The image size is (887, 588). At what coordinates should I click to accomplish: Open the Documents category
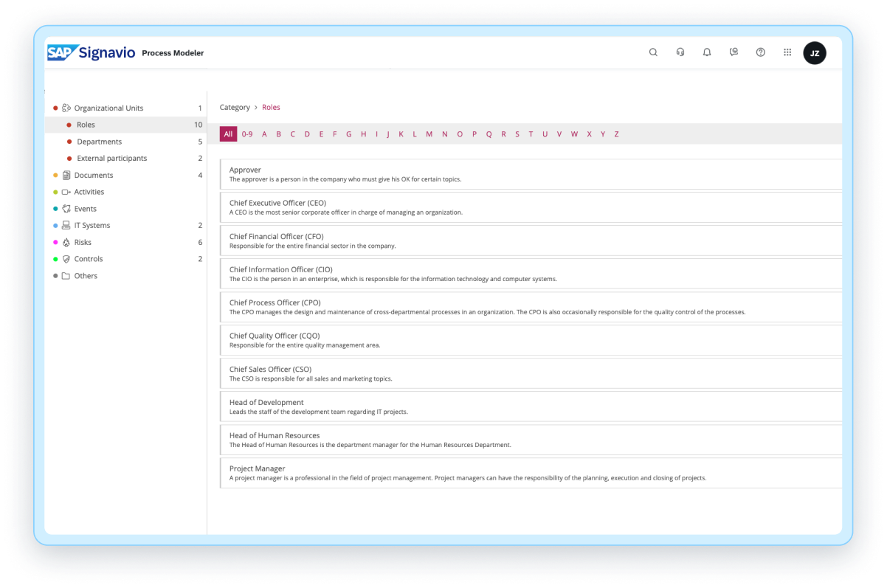pos(94,176)
